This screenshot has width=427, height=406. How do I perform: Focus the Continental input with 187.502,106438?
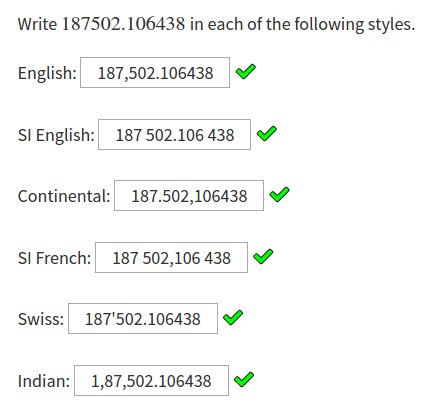click(x=189, y=196)
